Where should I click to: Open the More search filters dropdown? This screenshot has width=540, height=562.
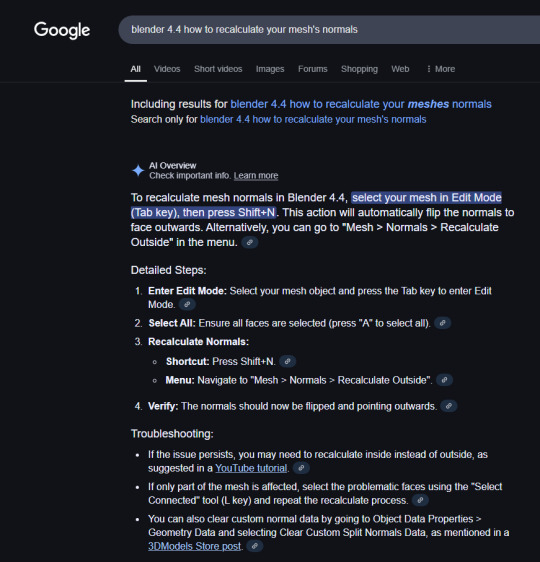click(441, 69)
